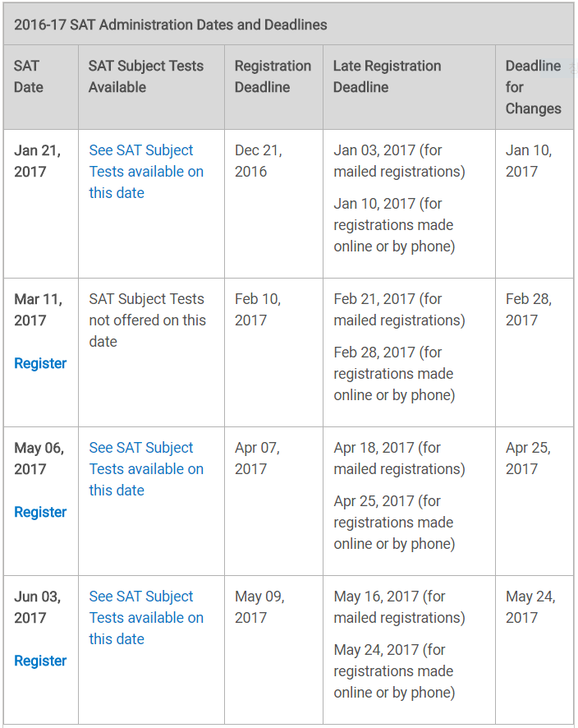Open SAT Subject Tests link for May 06, 2017
The width and height of the screenshot is (578, 728).
[146, 469]
